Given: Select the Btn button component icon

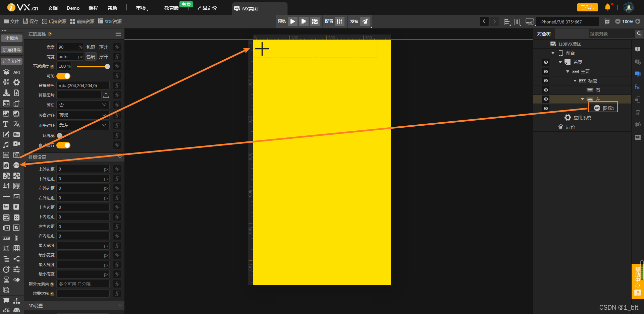Looking at the screenshot, I should (16, 134).
